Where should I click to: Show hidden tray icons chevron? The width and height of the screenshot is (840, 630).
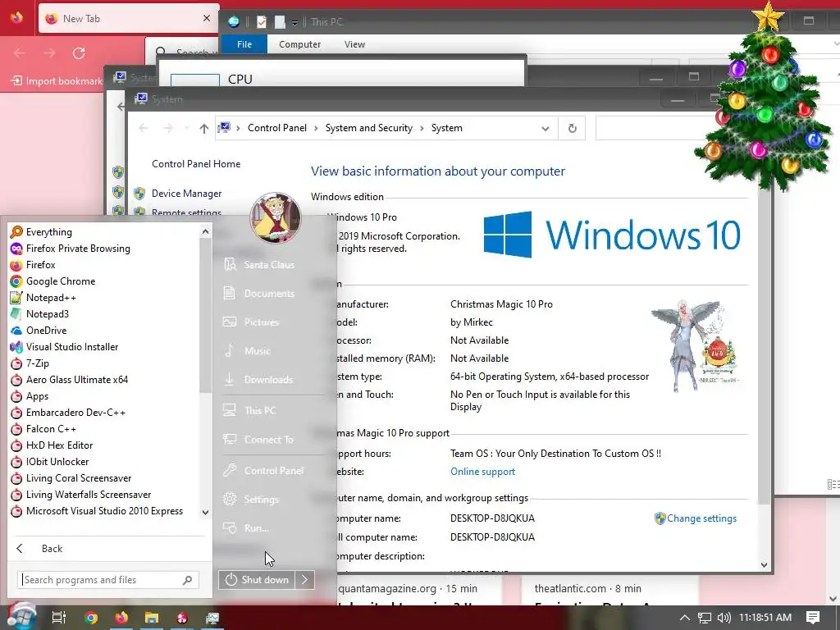click(685, 618)
